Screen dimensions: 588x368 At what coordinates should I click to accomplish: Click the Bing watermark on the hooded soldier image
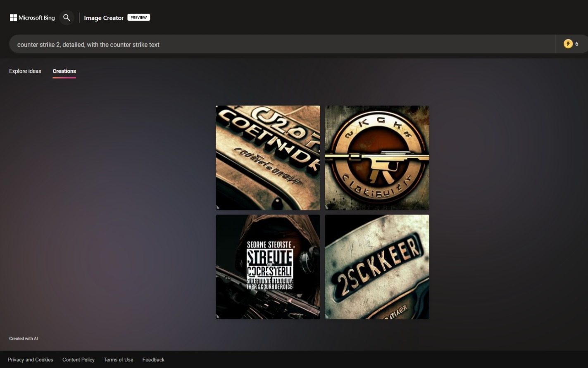pyautogui.click(x=218, y=316)
